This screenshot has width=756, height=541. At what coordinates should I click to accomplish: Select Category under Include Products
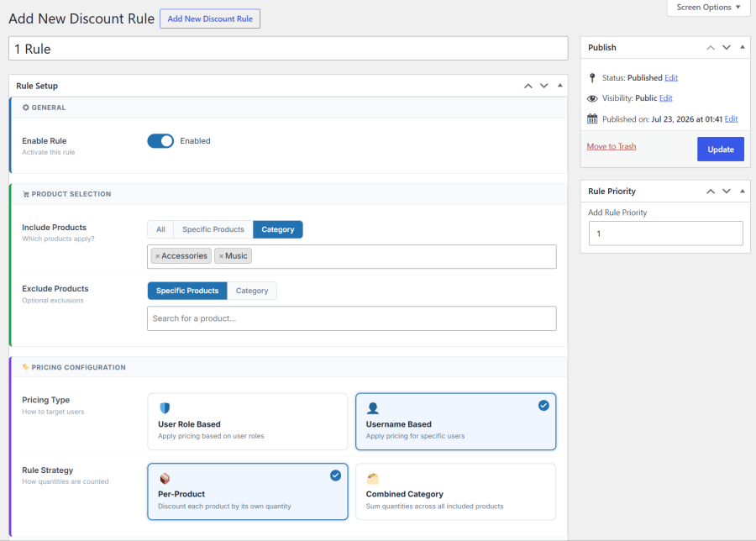coord(278,229)
